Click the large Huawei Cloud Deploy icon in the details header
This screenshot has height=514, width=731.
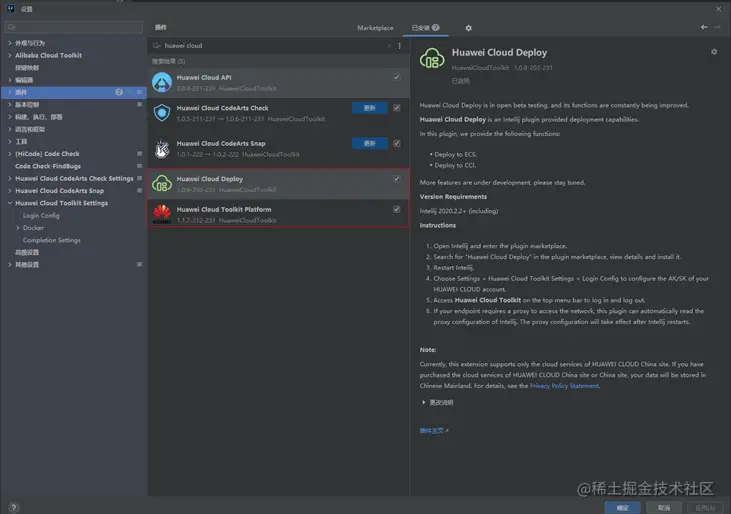pyautogui.click(x=432, y=58)
